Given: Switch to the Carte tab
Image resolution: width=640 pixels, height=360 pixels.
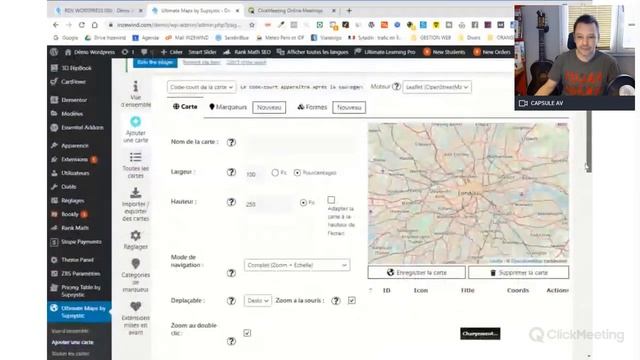Looking at the screenshot, I should tap(185, 107).
